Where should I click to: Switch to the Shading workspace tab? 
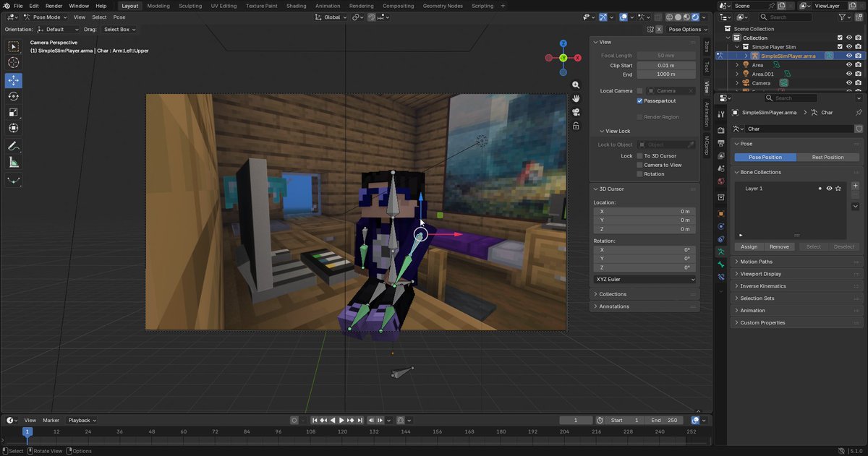pos(296,6)
